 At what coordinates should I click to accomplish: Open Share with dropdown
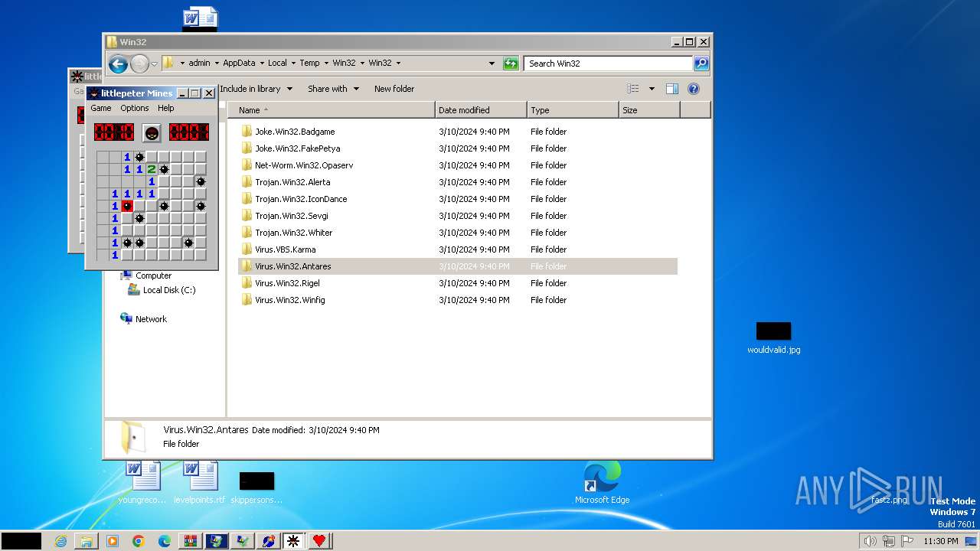[x=333, y=89]
